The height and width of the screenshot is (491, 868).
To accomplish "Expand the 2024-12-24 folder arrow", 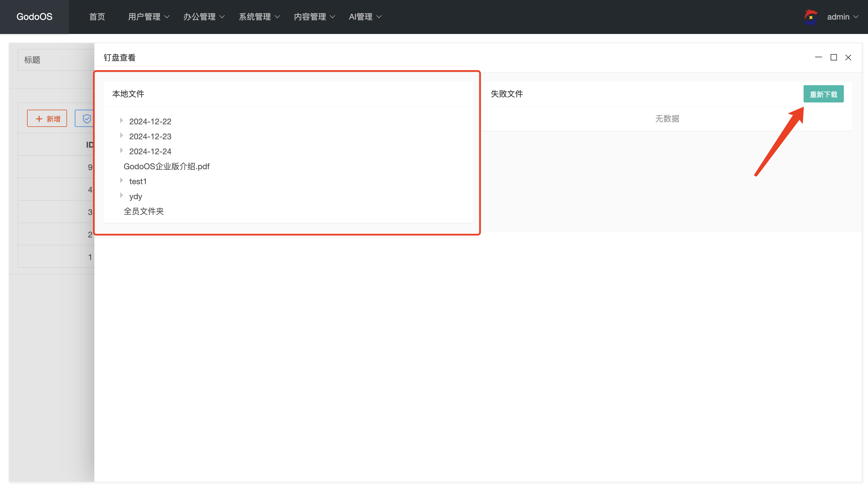I will 121,151.
